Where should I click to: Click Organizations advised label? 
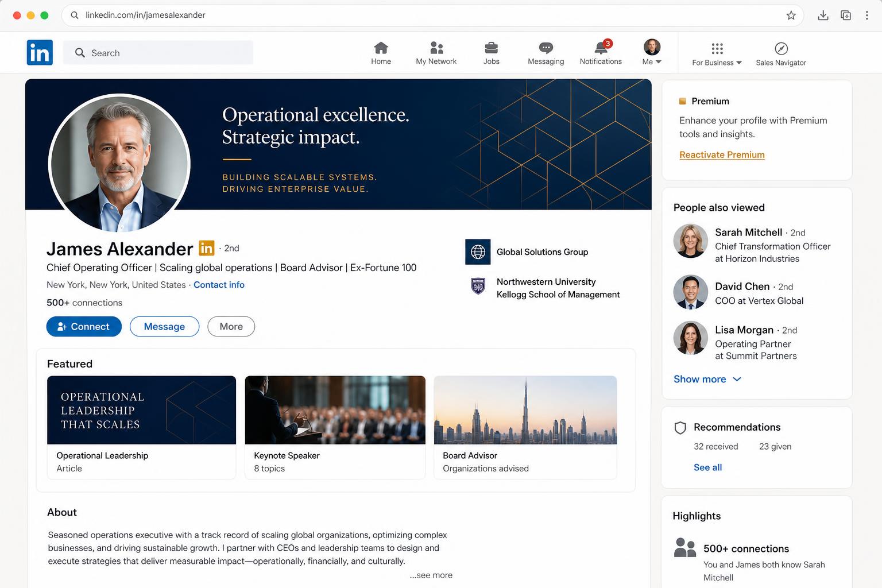pos(486,469)
